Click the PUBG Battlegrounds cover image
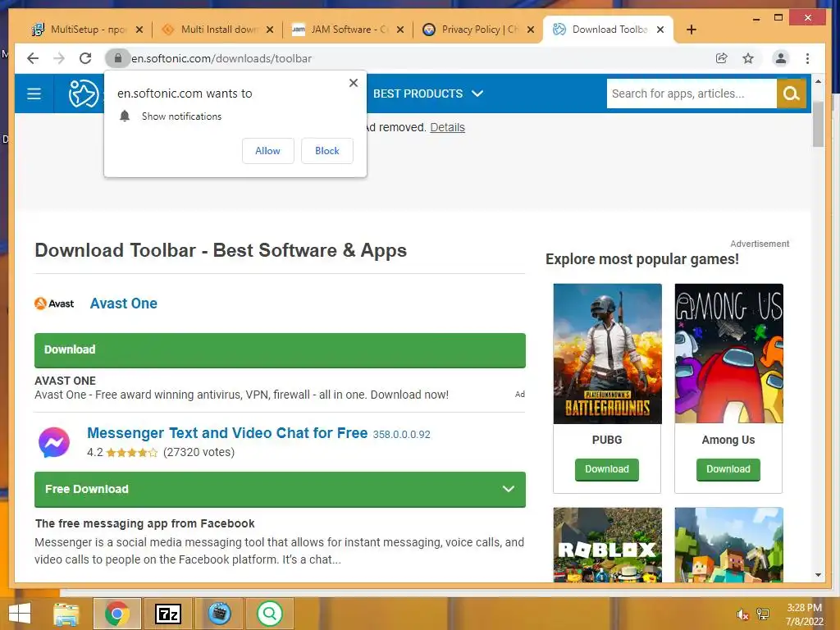Viewport: 840px width, 630px height. [x=608, y=354]
